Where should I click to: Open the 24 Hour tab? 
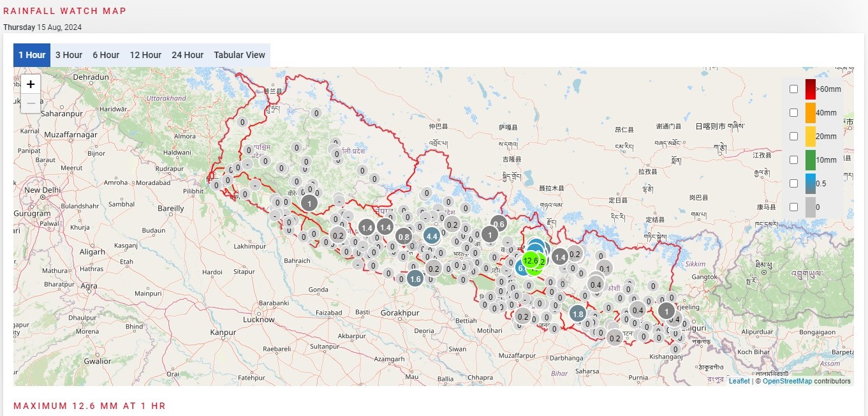pyautogui.click(x=188, y=55)
